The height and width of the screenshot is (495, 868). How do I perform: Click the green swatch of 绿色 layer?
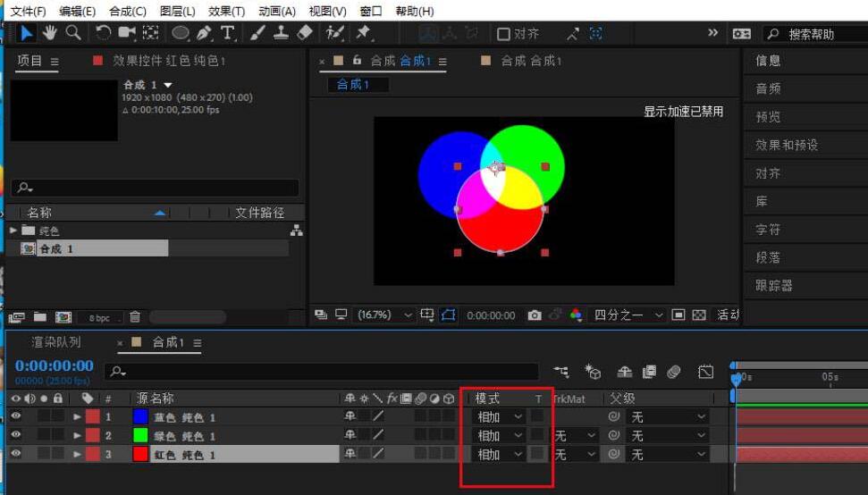(x=140, y=436)
